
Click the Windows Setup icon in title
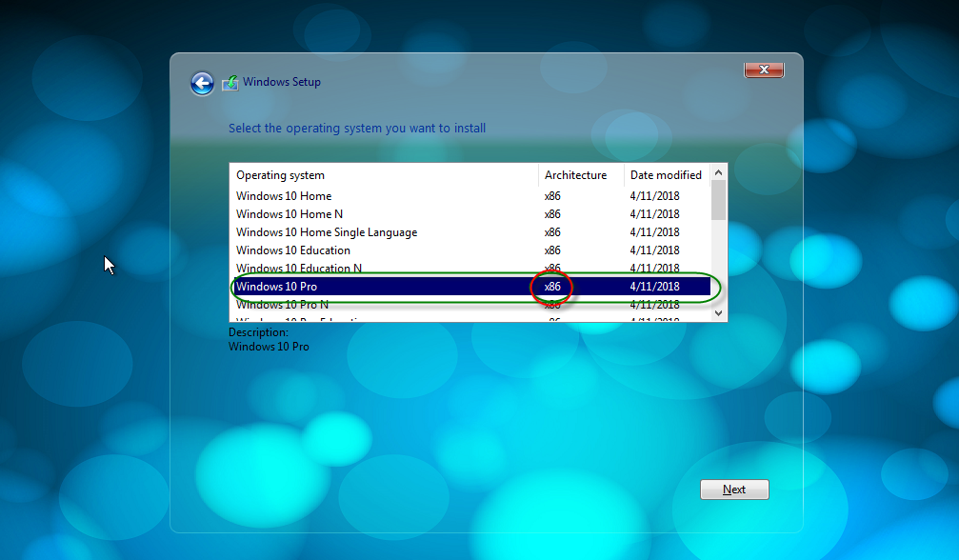coord(230,83)
